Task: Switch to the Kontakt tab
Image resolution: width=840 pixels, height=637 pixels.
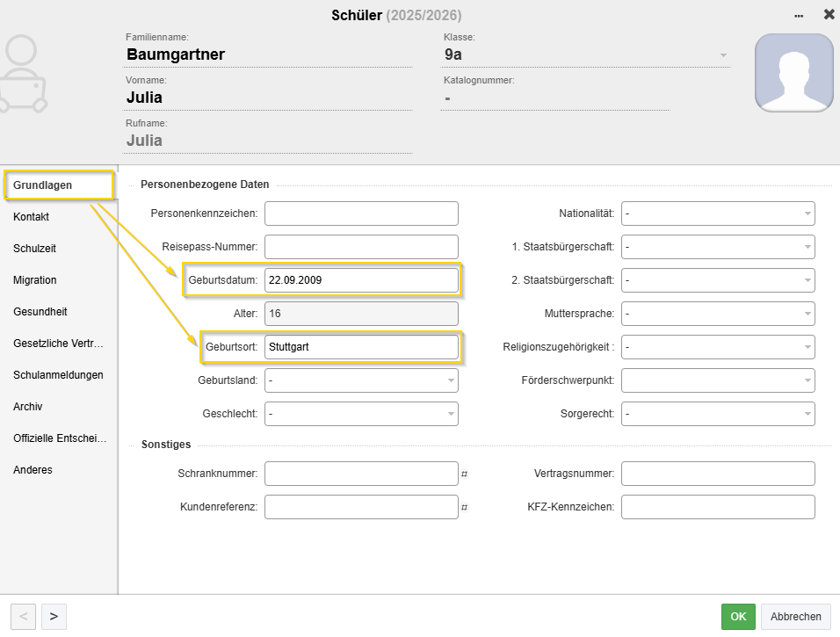Action: click(x=32, y=217)
